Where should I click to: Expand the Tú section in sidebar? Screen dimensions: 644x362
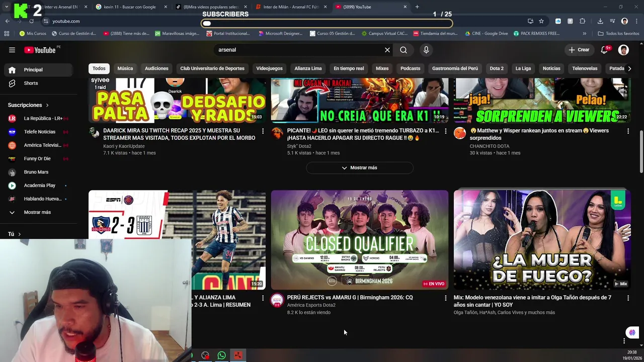point(20,234)
